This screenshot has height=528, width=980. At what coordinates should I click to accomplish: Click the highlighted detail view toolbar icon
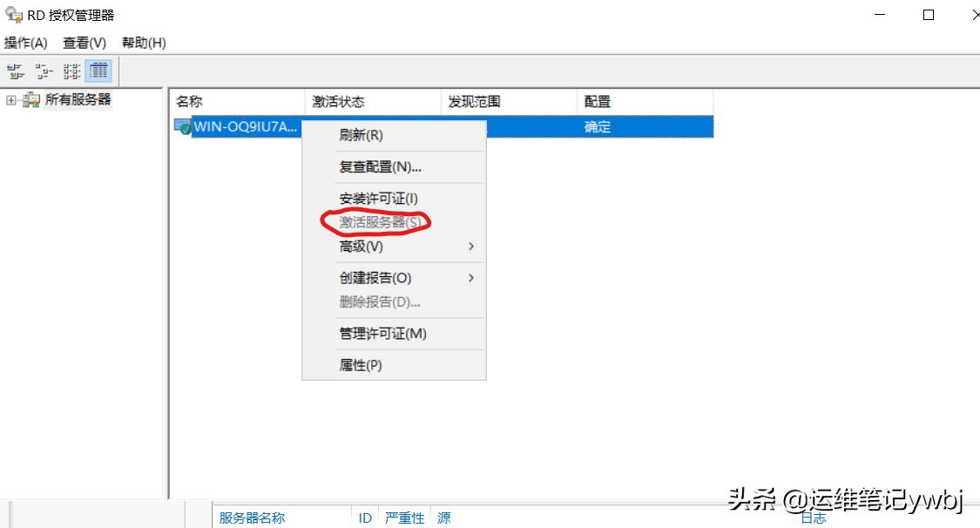(98, 70)
